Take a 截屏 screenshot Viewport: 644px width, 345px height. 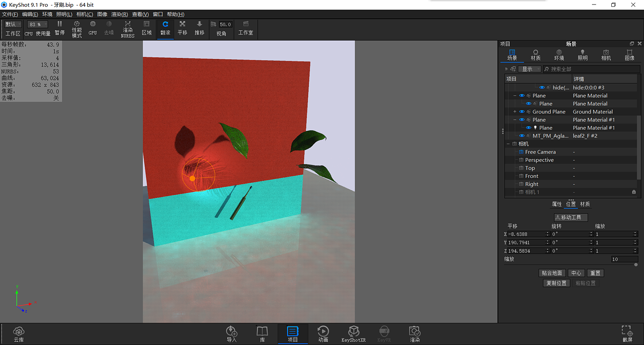click(627, 334)
